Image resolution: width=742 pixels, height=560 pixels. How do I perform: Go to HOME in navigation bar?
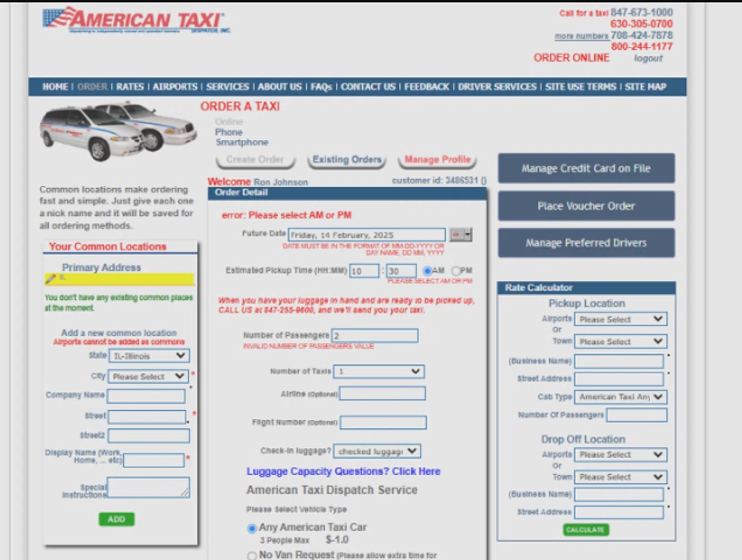[x=55, y=87]
